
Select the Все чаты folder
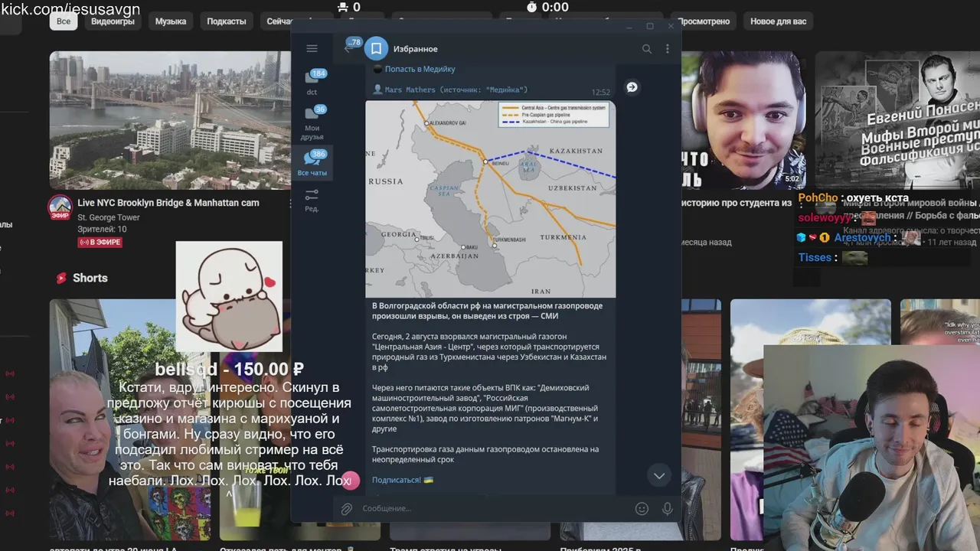tap(312, 164)
